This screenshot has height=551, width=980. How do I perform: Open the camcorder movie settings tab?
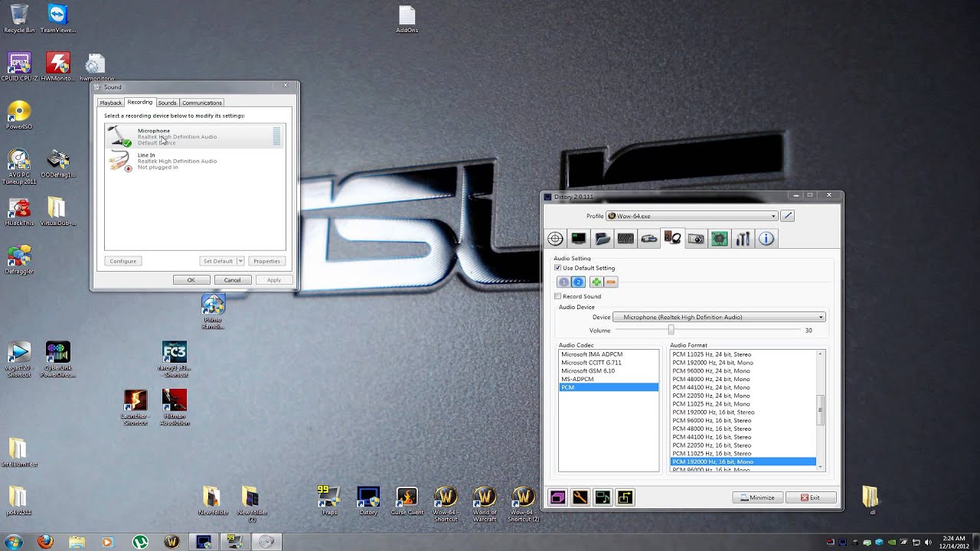point(649,239)
